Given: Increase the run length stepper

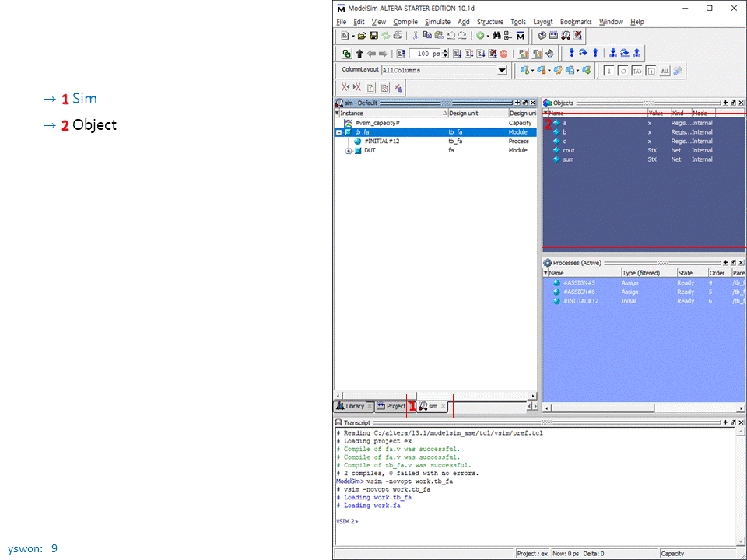Looking at the screenshot, I should point(445,51).
